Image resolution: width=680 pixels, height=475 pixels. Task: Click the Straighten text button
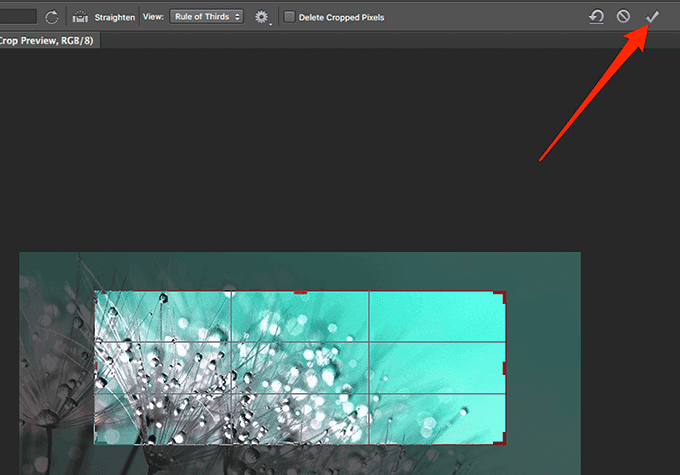click(115, 17)
